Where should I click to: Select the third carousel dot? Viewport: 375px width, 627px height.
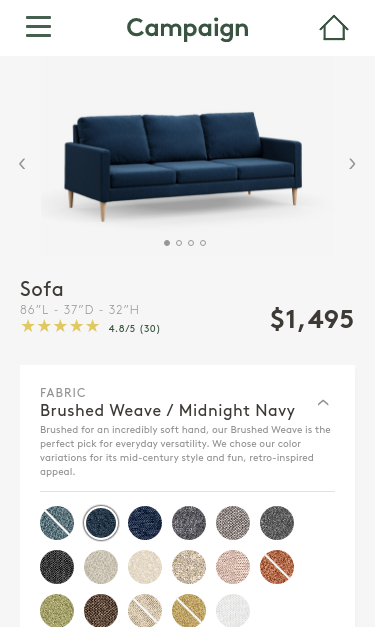[191, 243]
